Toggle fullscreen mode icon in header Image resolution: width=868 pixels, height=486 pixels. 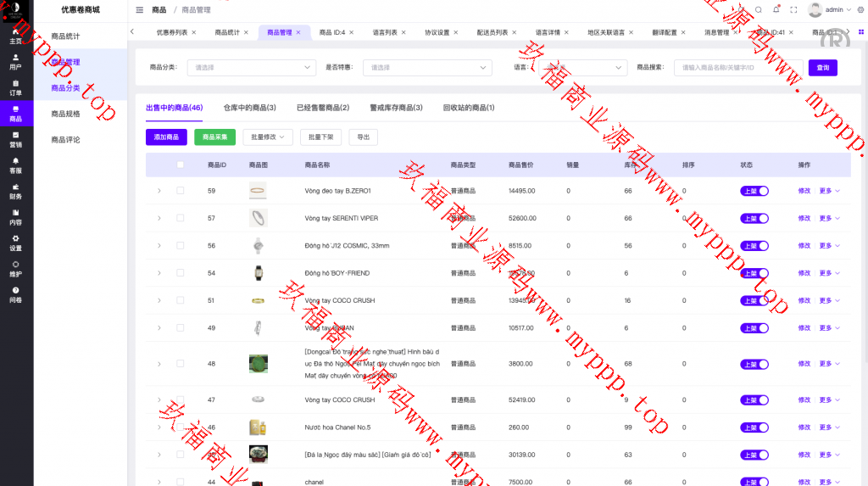(793, 10)
